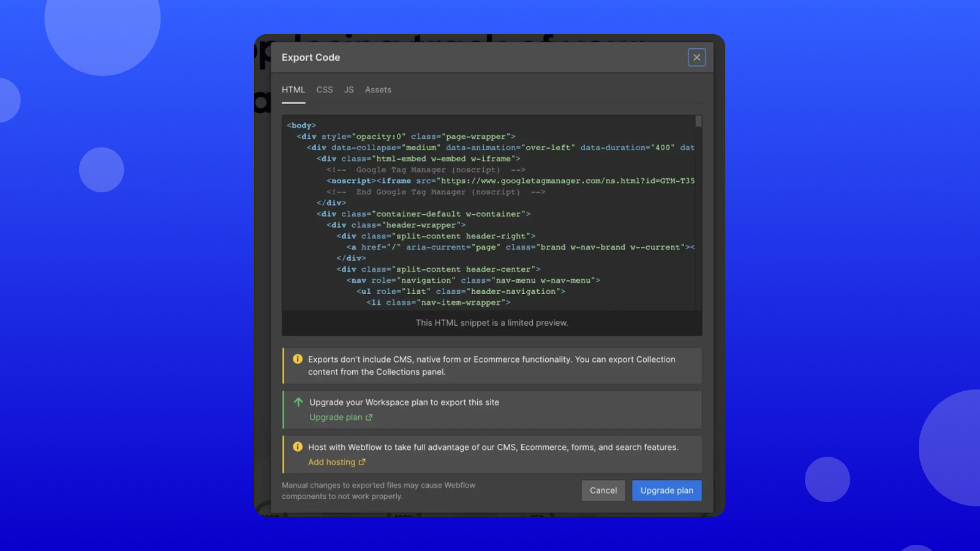Click the external link icon beside Upgrade plan

coord(369,418)
